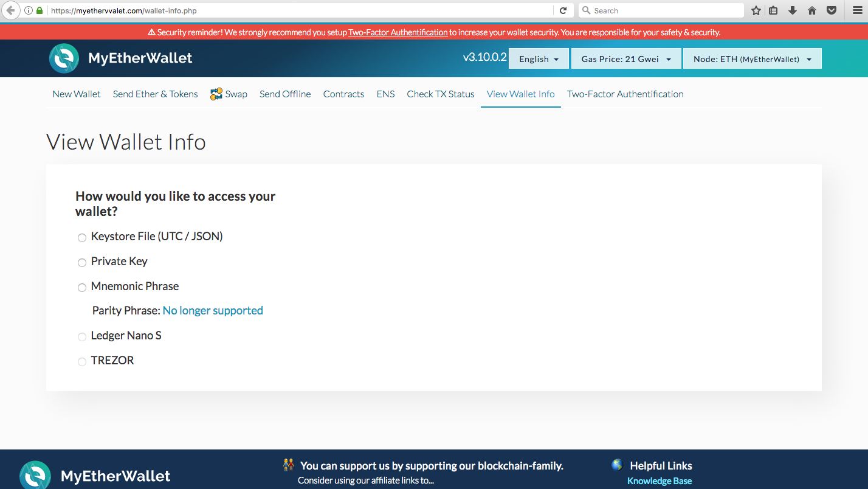Click the search magnifier icon

click(x=587, y=10)
